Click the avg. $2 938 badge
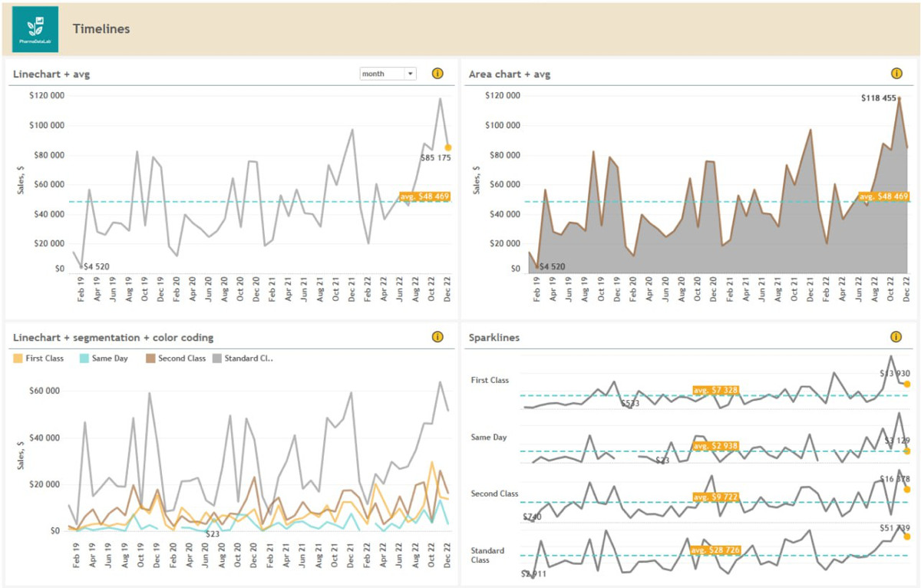The image size is (921, 588). 715,446
